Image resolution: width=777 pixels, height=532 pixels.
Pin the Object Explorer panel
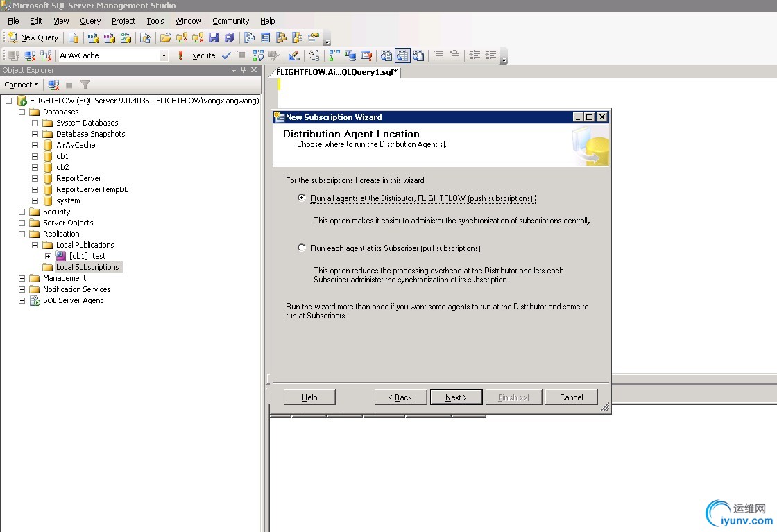tap(244, 70)
